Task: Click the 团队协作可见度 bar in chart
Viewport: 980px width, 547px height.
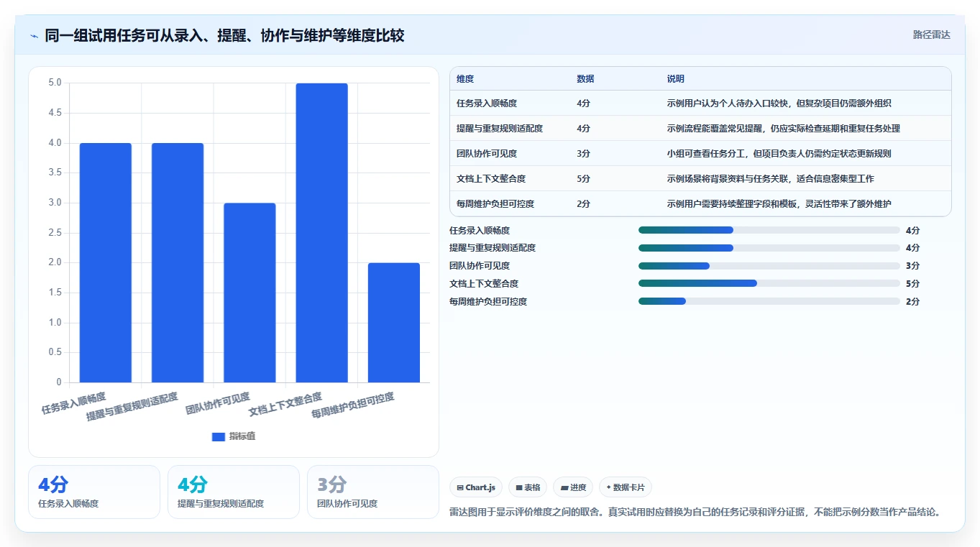Action: pos(249,293)
